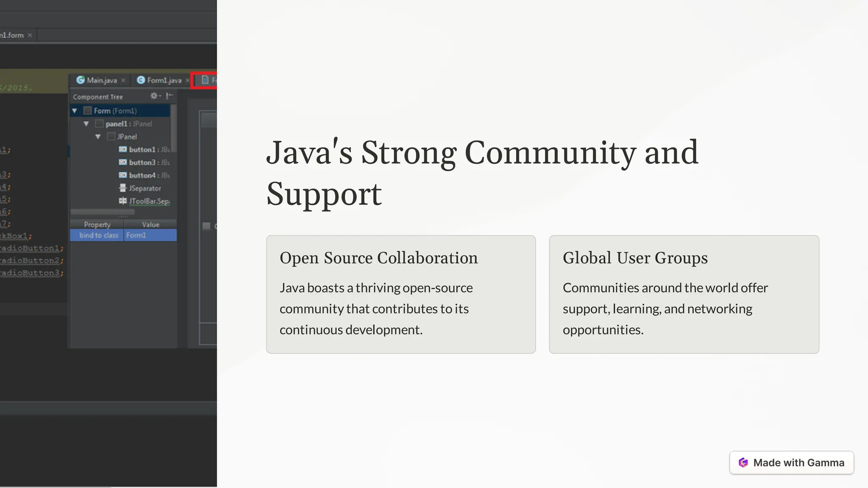This screenshot has width=868, height=488.
Task: Select button4 in the Component Tree
Action: pos(120,175)
